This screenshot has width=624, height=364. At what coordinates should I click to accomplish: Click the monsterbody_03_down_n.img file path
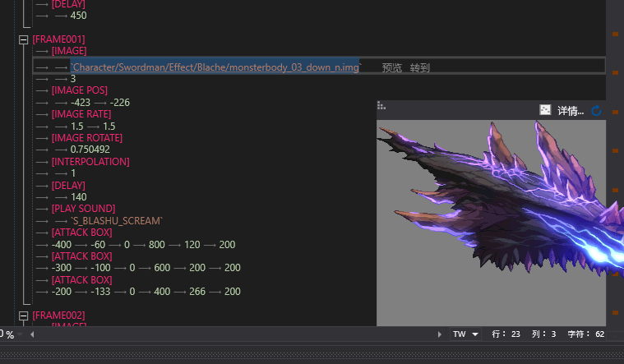tap(215, 67)
